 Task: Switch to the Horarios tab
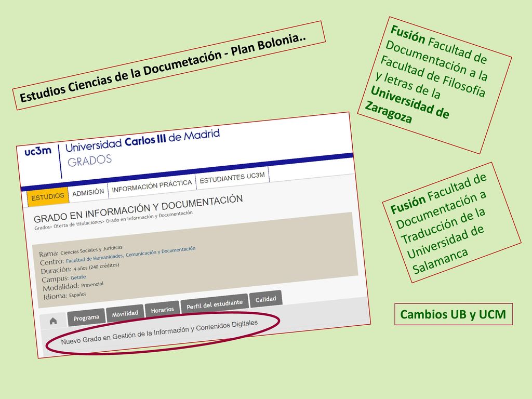pyautogui.click(x=162, y=310)
